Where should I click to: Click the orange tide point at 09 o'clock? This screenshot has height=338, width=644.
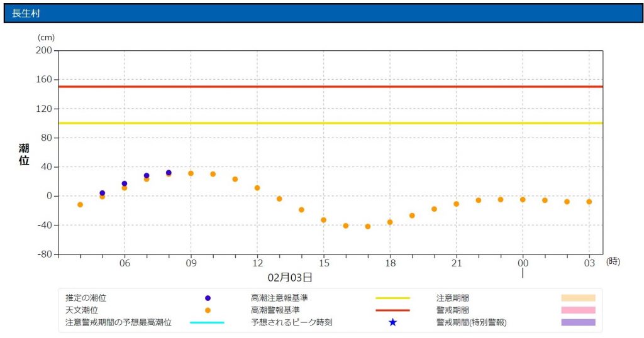(191, 173)
